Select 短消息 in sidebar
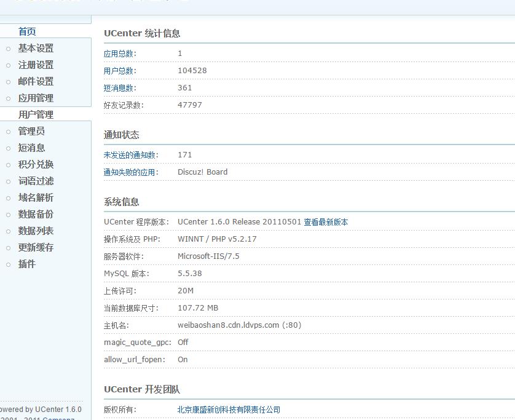This screenshot has width=515, height=420. pos(31,148)
